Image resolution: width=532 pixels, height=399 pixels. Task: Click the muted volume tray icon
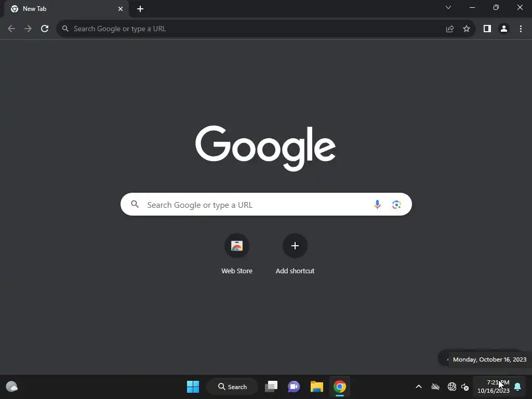[465, 387]
